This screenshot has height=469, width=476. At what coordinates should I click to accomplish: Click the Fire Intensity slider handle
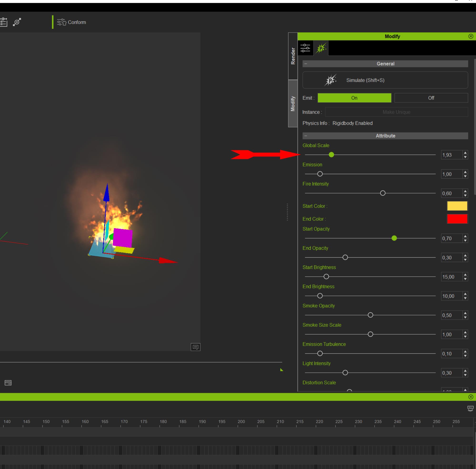pos(383,193)
